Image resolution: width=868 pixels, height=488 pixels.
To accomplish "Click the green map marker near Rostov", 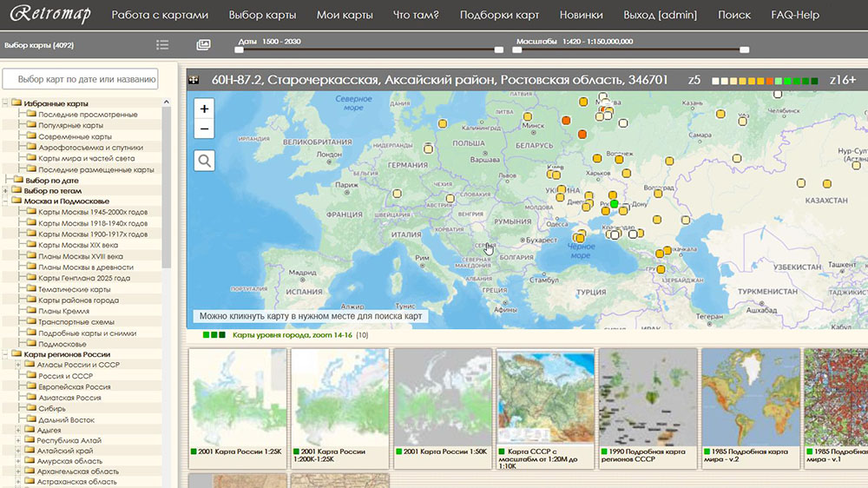I will pyautogui.click(x=614, y=203).
